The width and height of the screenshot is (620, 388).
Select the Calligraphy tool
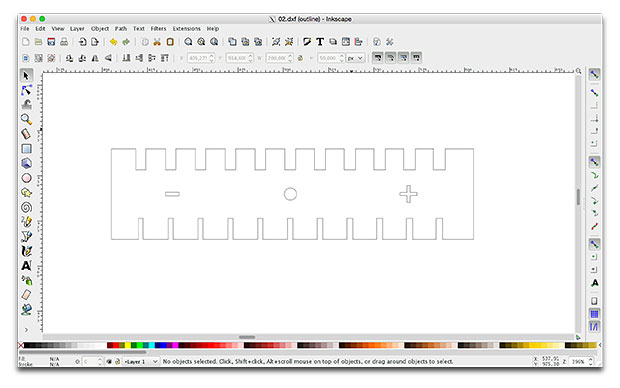(26, 251)
